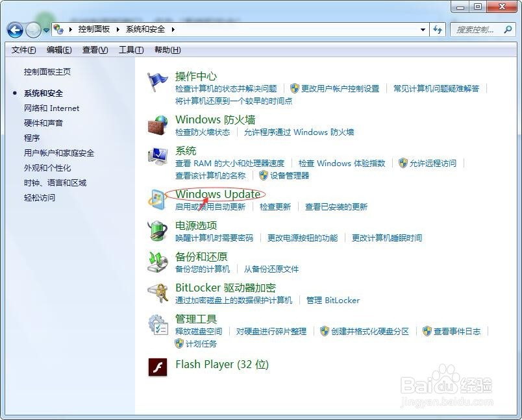Click 常见计算机问题疑难解答 link
Screen dimensions: 522x420
click(436, 88)
